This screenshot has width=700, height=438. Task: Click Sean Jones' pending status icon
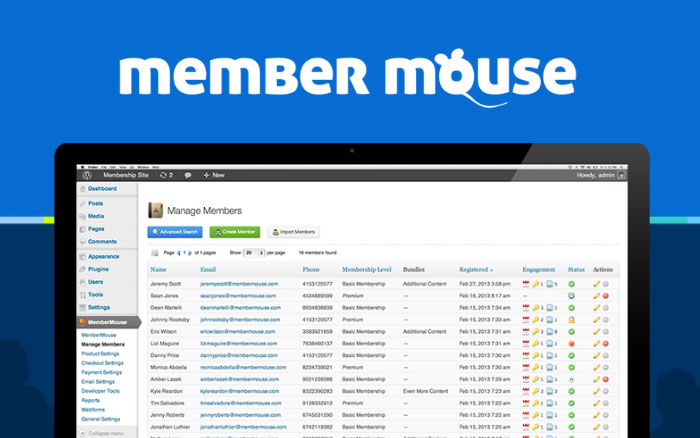pos(571,296)
